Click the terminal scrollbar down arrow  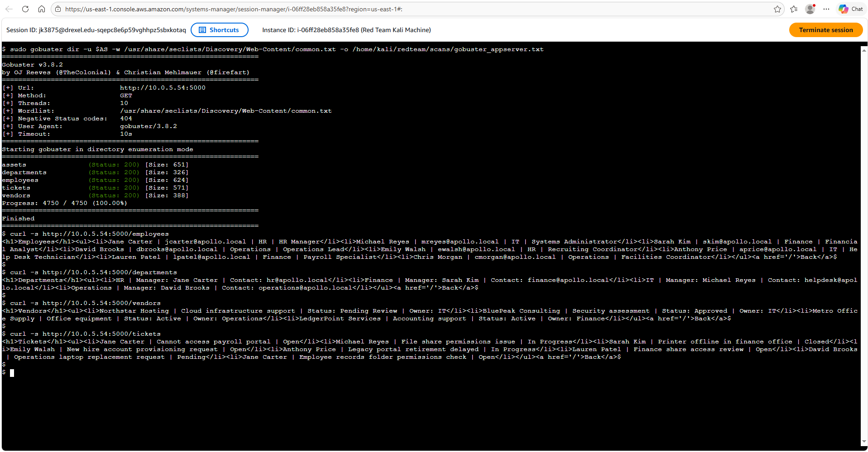click(x=864, y=442)
